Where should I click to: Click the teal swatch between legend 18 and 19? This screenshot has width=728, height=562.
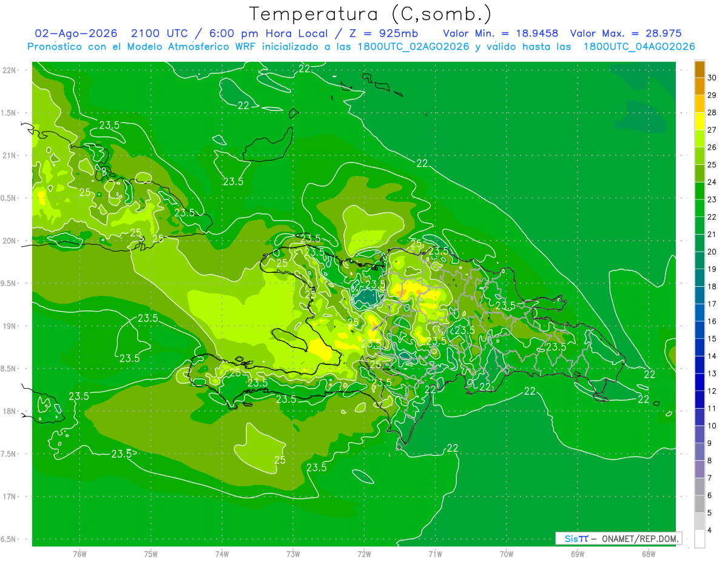click(699, 278)
